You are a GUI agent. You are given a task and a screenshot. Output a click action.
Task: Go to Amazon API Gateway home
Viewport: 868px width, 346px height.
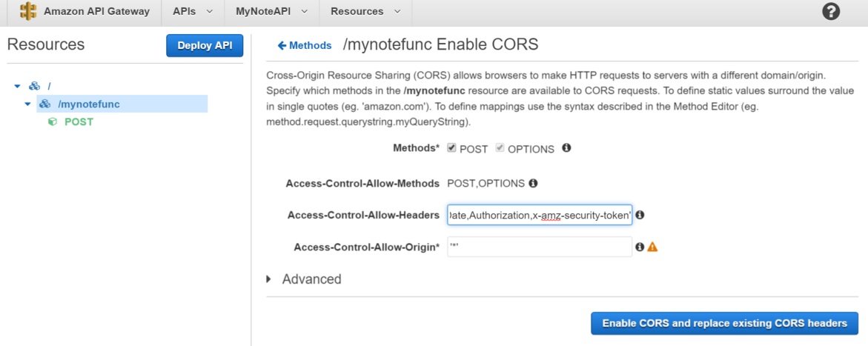point(96,11)
